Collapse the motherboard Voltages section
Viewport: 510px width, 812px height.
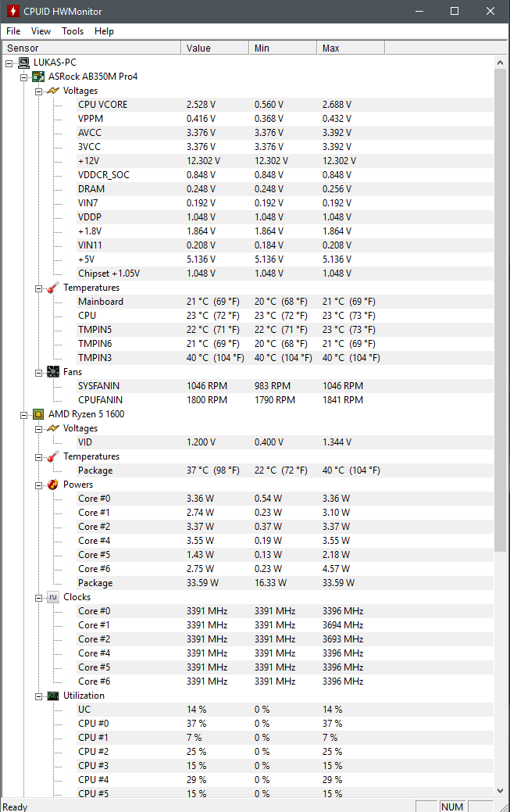click(39, 91)
